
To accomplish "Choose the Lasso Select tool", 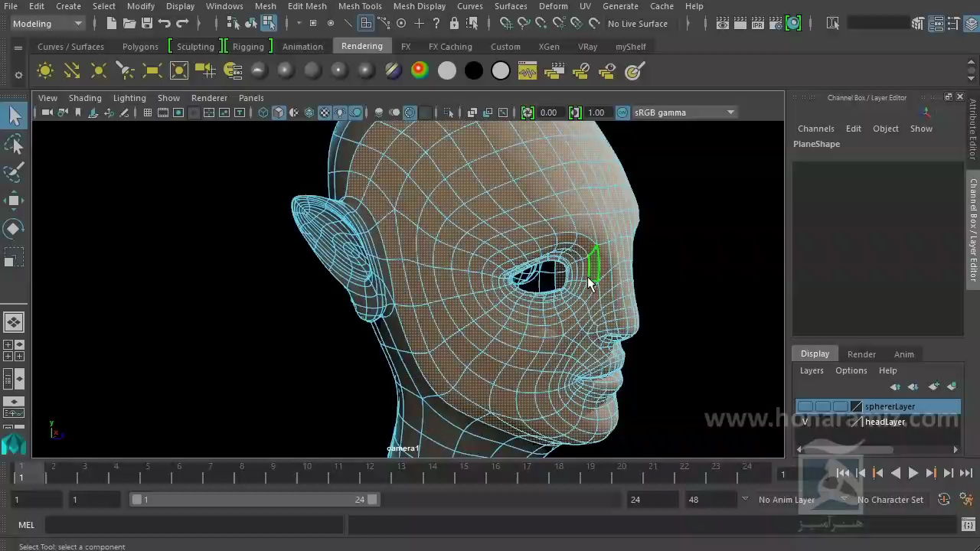I will pyautogui.click(x=14, y=145).
